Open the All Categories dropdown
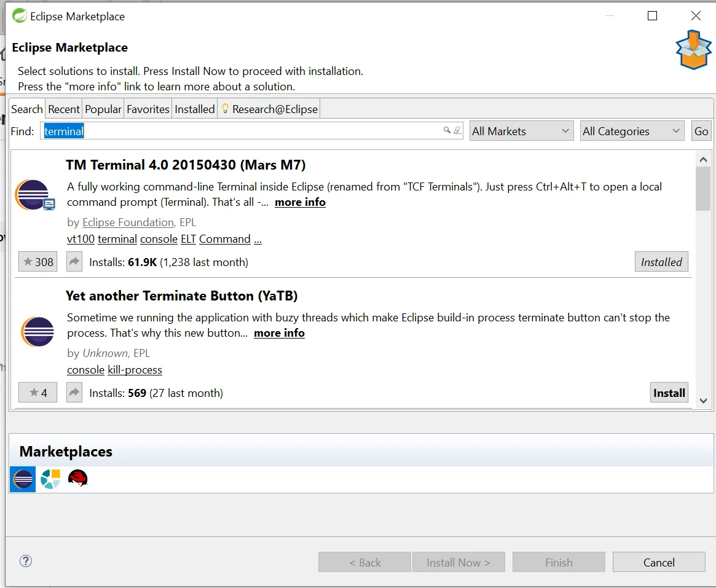This screenshot has width=716, height=588. point(632,131)
